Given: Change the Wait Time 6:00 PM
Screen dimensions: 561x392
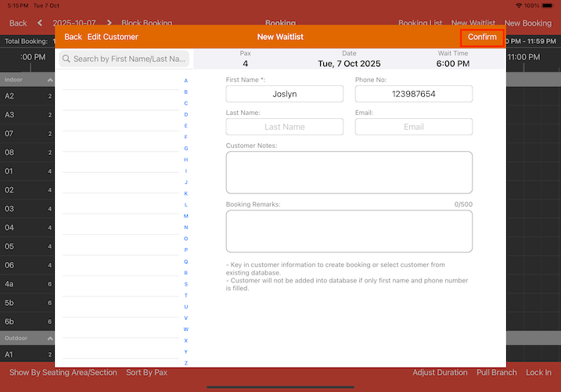Looking at the screenshot, I should 452,63.
